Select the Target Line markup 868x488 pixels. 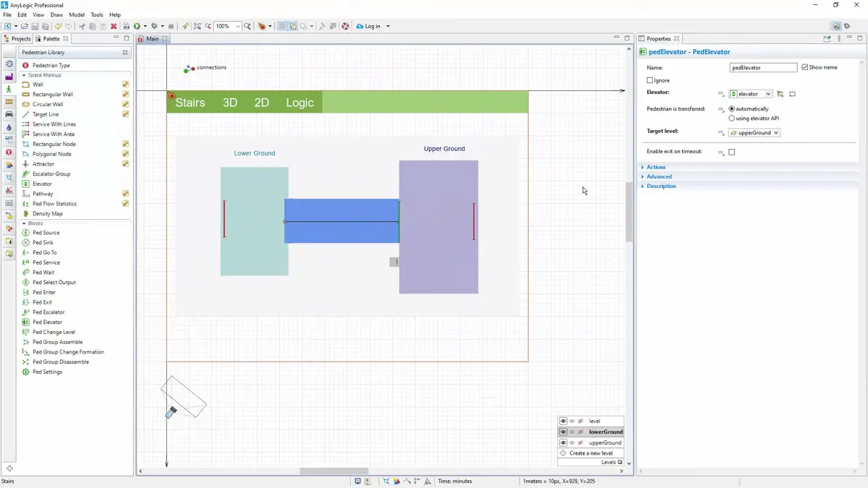(x=46, y=114)
